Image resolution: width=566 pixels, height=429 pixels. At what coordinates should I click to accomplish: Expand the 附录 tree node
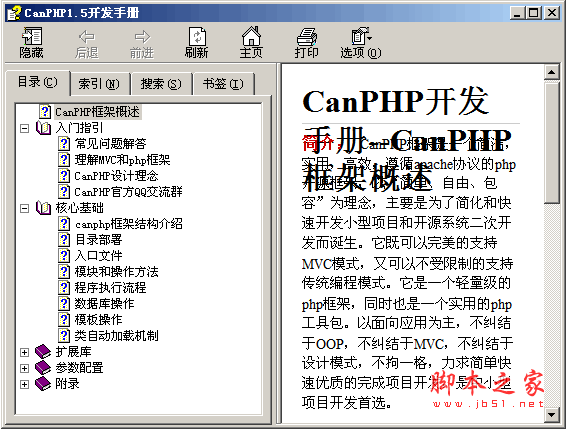(24, 384)
